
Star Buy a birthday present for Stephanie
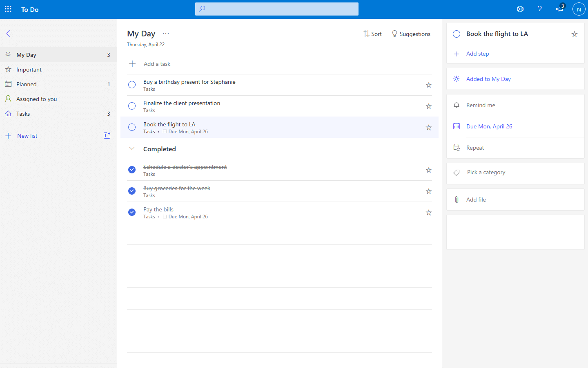(429, 85)
